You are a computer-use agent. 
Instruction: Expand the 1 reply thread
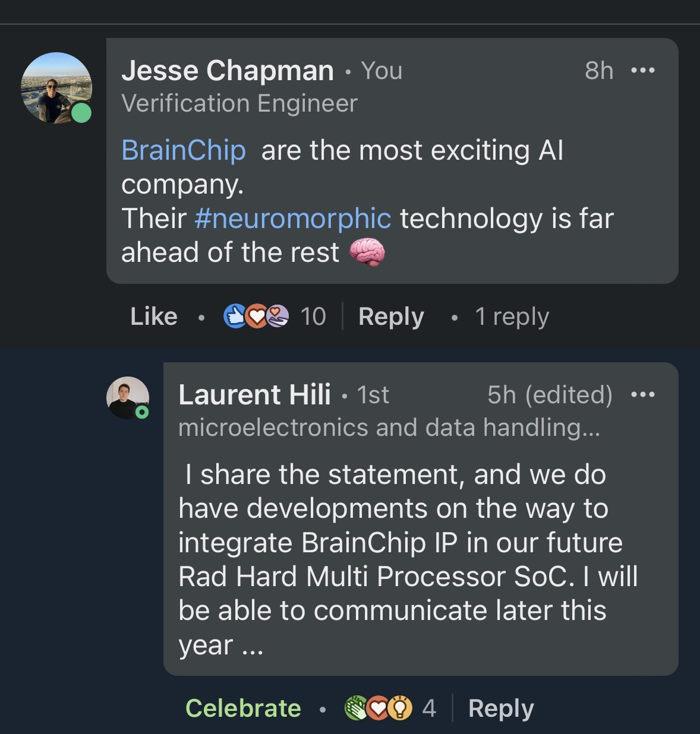[512, 317]
